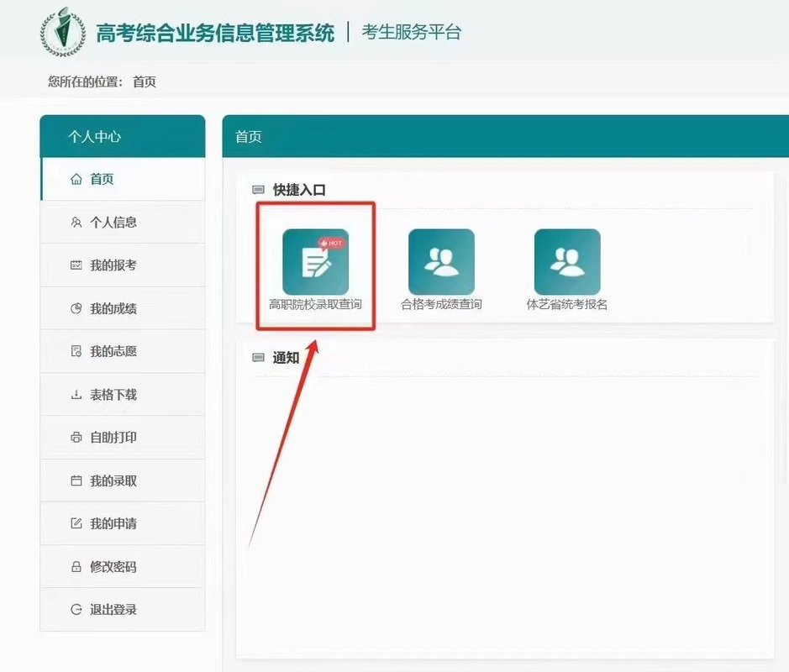
Task: Open the 我的录取 sidebar entry
Action: (x=113, y=481)
